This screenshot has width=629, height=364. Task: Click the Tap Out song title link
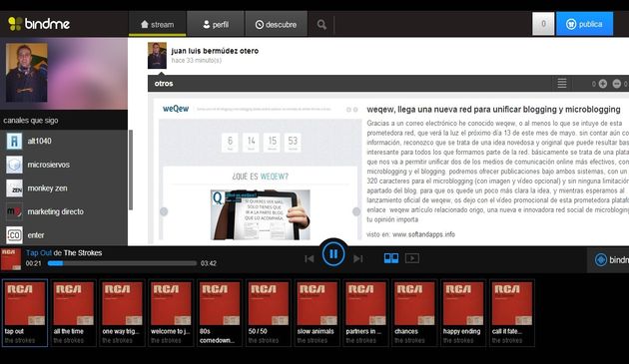click(x=39, y=253)
